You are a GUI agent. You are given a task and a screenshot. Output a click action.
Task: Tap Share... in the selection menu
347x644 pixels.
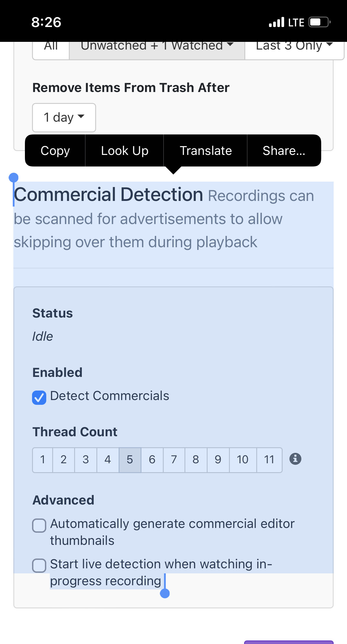click(x=284, y=151)
